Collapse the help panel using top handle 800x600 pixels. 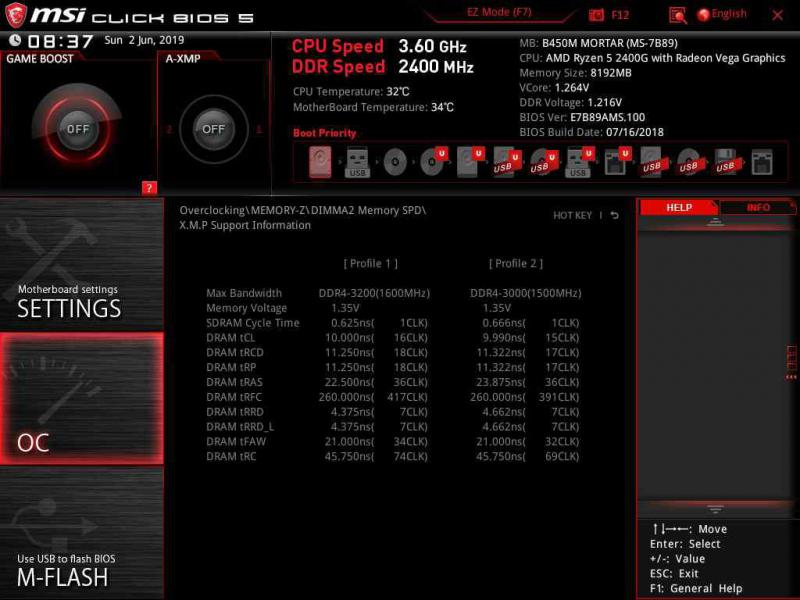tap(715, 222)
